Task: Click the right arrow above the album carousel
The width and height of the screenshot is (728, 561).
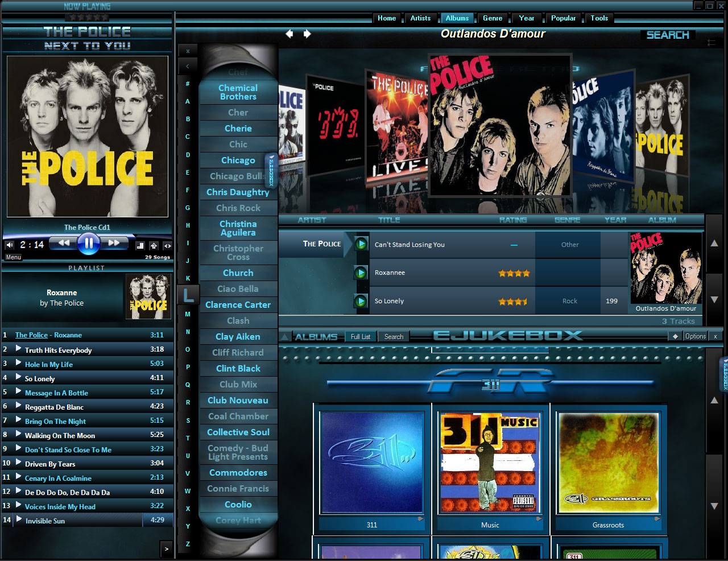Action: point(307,34)
